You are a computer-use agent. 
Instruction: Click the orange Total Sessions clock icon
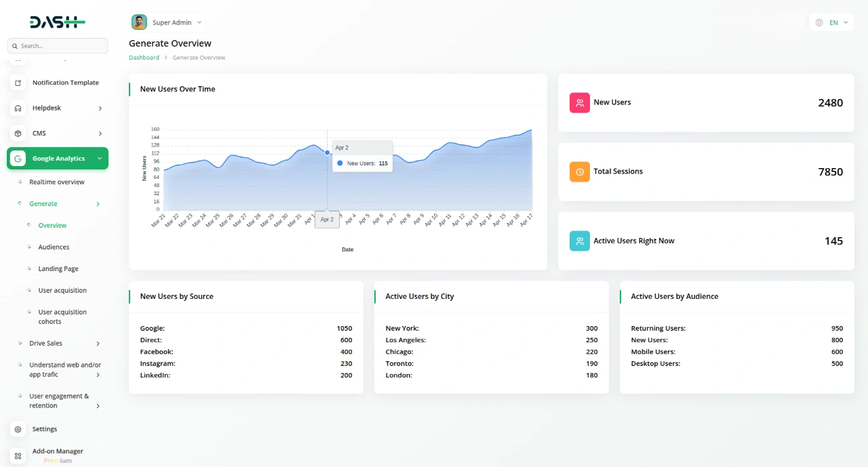point(579,171)
